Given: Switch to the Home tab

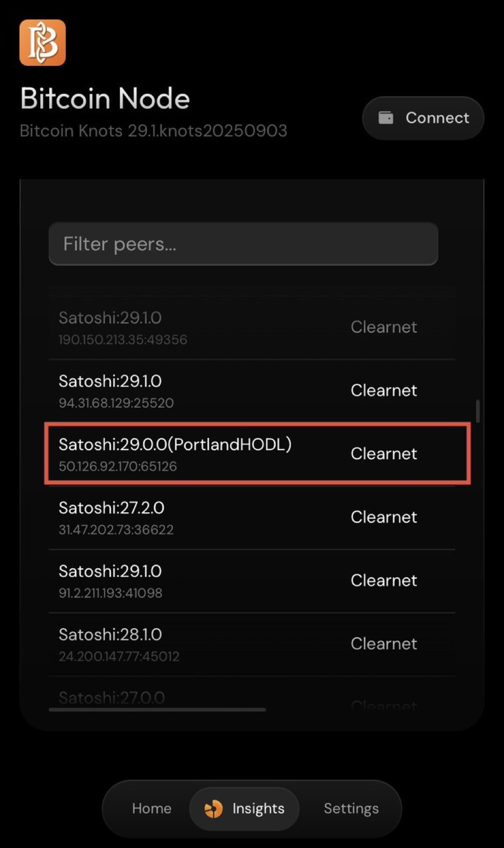Looking at the screenshot, I should 152,808.
